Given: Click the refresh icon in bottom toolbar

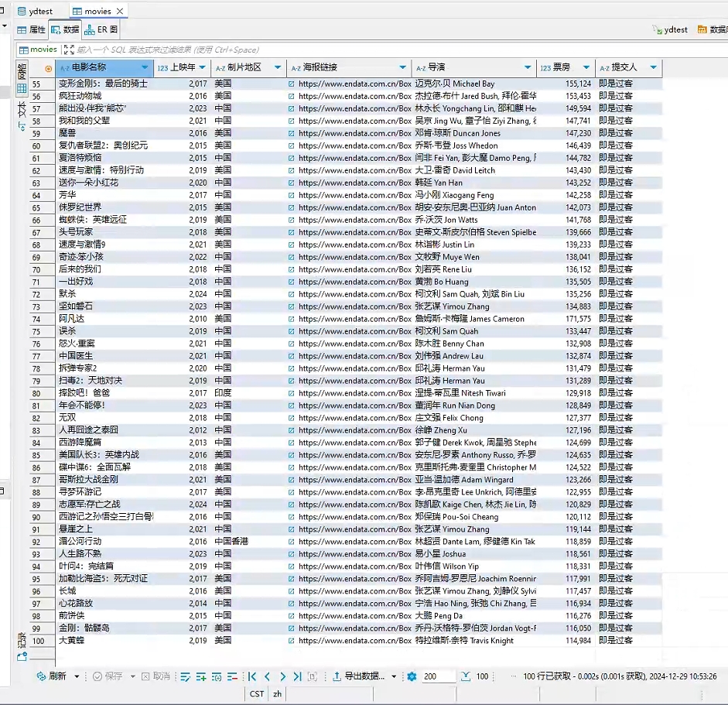Looking at the screenshot, I should (41, 676).
